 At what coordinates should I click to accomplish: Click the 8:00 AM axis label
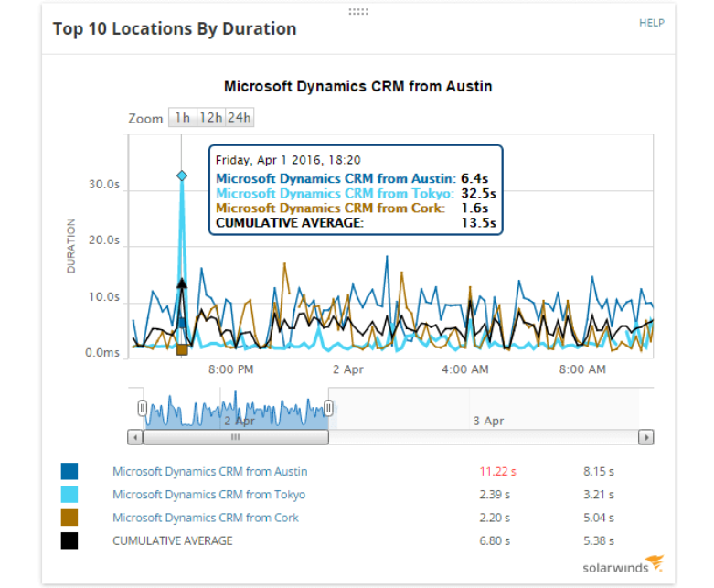[582, 369]
